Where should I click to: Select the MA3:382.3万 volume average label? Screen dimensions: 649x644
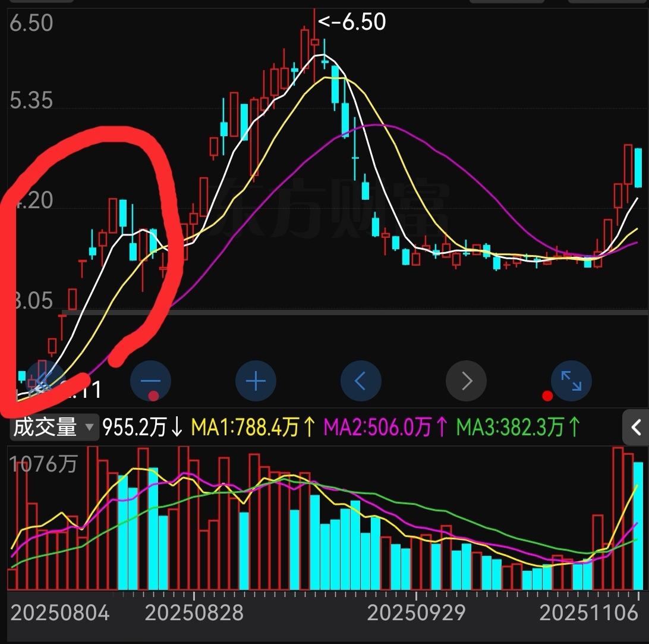pyautogui.click(x=518, y=427)
